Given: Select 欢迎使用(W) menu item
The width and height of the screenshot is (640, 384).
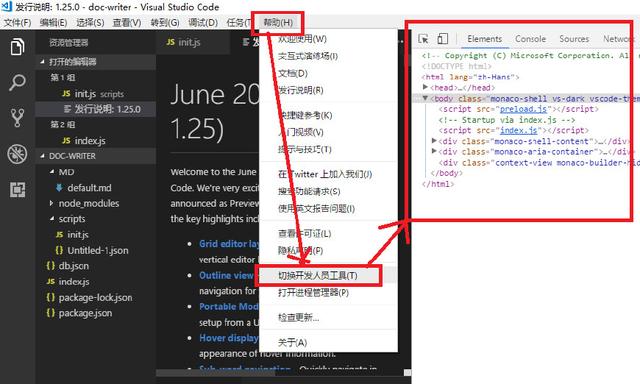Looking at the screenshot, I should pos(328,39).
